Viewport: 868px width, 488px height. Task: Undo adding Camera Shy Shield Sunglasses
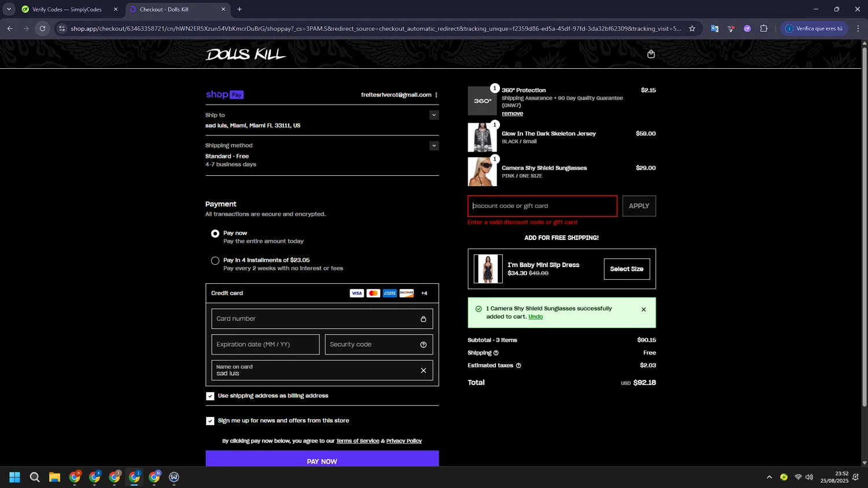535,317
